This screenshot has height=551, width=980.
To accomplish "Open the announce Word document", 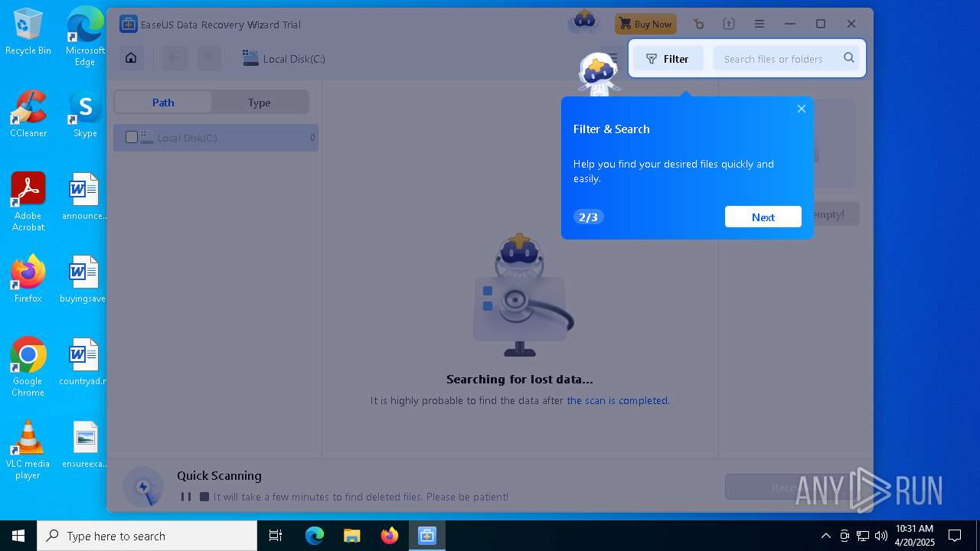I will coord(84,197).
